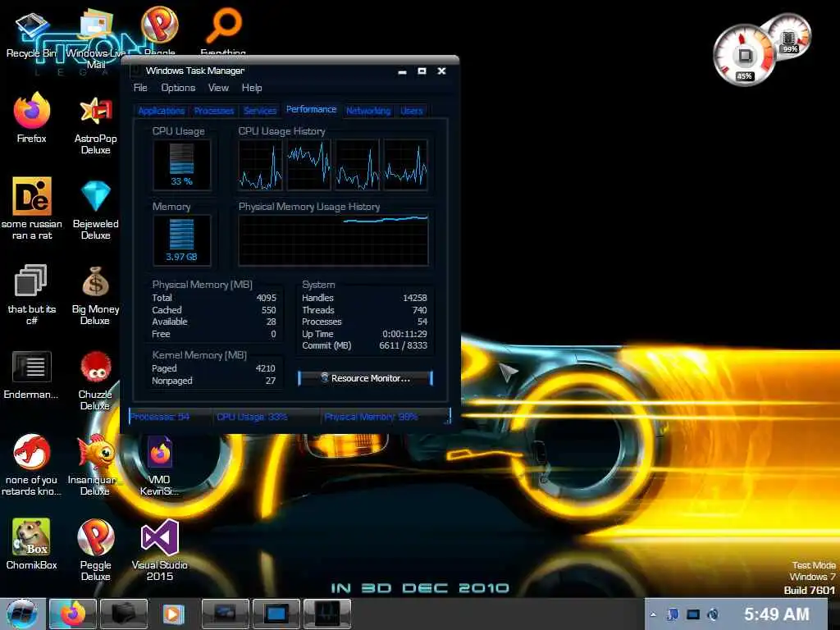Screen dimensions: 840x630
Task: Open the Recycle Bin desktop icon
Action: click(31, 33)
